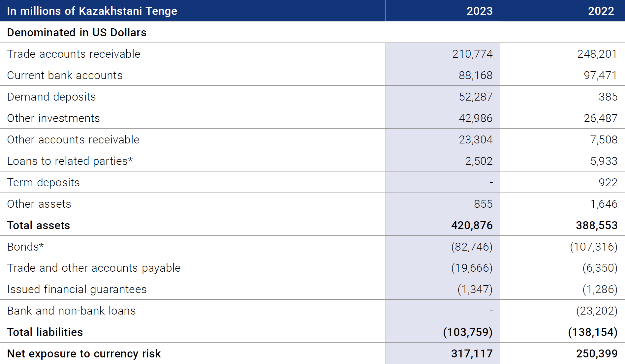Select the 'Other accounts receivable' label
The image size is (625, 364).
click(x=73, y=139)
